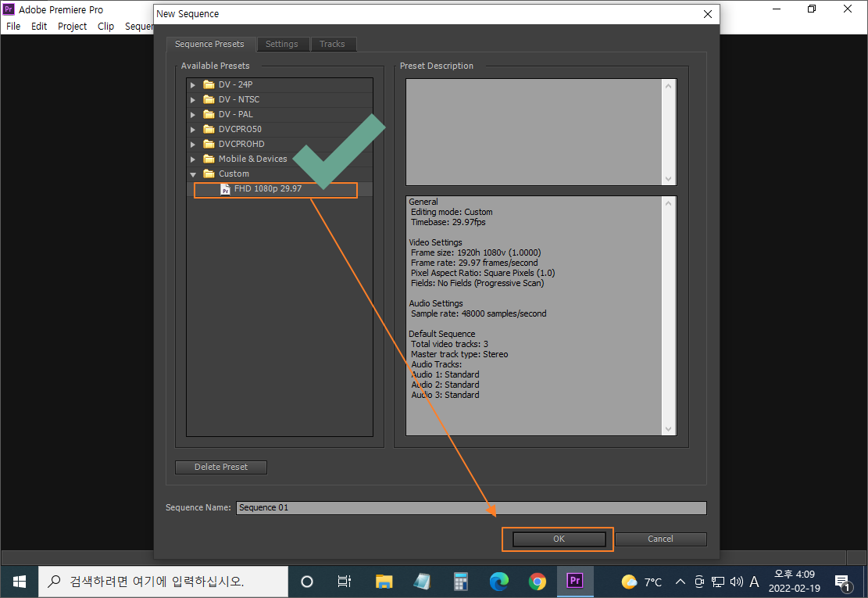Open the Clip menu in Premiere Pro
This screenshot has height=598, width=868.
pos(105,26)
